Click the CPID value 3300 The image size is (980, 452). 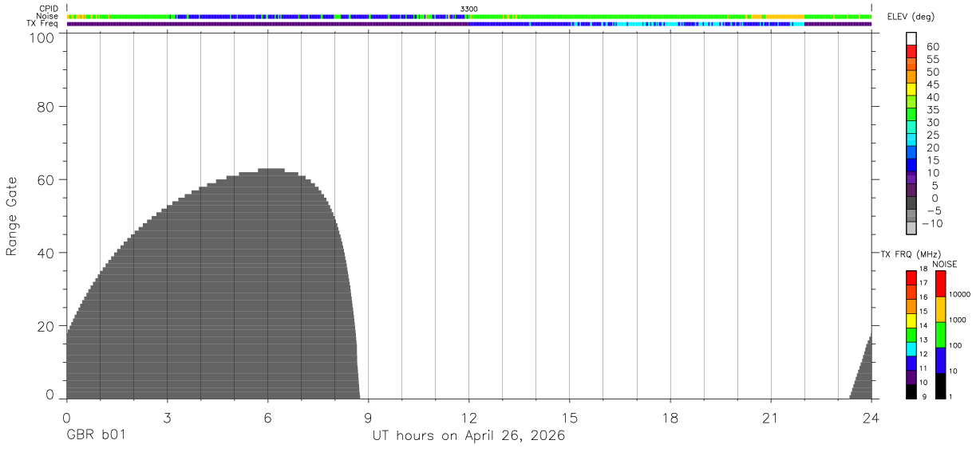point(469,9)
